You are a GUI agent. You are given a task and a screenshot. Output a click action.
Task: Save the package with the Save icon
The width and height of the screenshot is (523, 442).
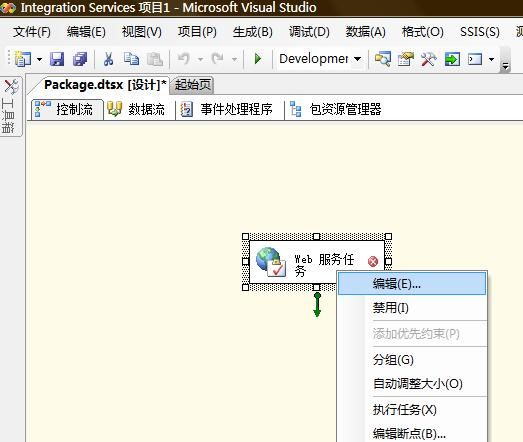pos(57,59)
